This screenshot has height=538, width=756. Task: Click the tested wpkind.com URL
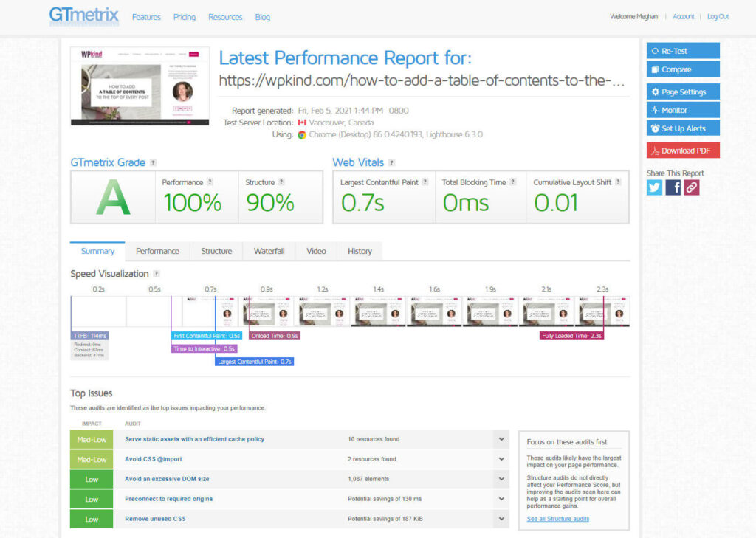pos(422,80)
